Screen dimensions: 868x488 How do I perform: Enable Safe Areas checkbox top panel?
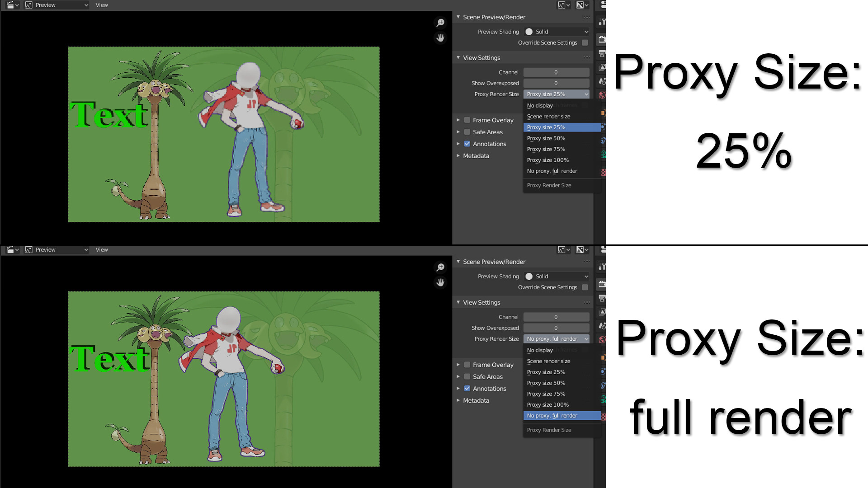click(x=467, y=131)
